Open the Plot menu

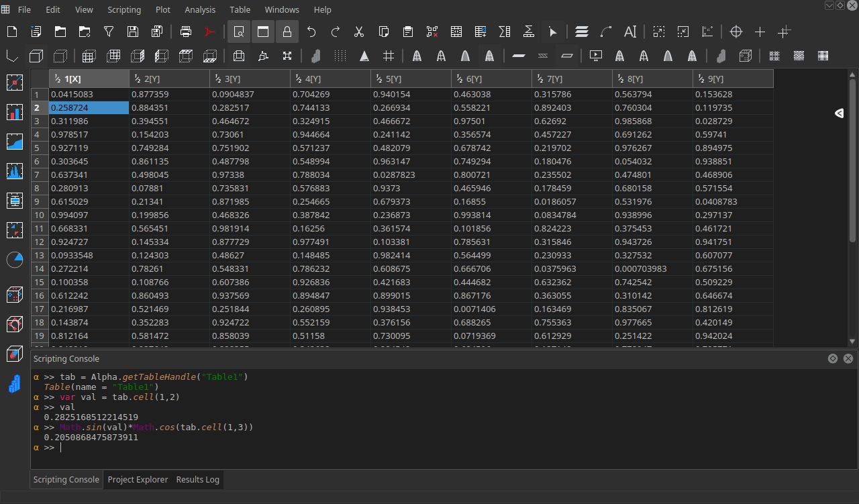coord(162,9)
